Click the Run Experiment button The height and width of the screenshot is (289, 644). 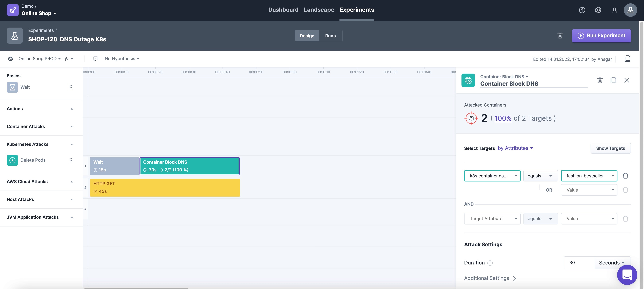pyautogui.click(x=601, y=36)
